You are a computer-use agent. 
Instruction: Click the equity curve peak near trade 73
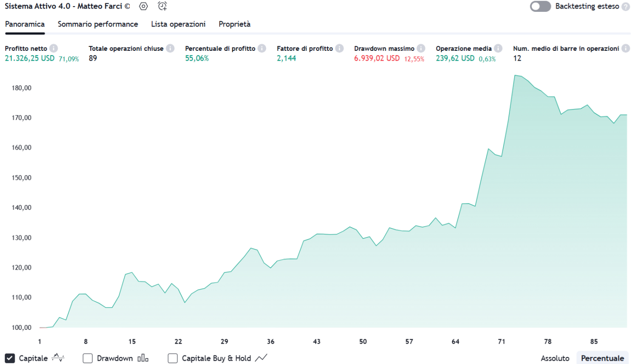click(515, 75)
